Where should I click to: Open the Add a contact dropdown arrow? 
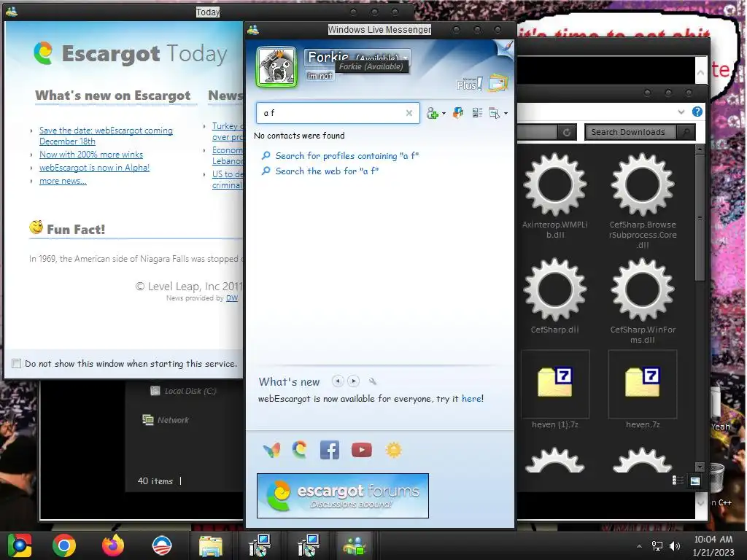tap(444, 113)
